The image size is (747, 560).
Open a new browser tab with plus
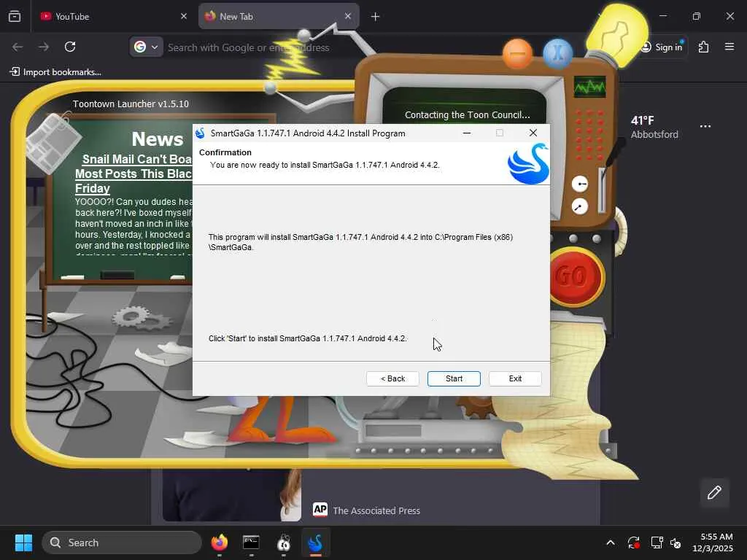376,17
